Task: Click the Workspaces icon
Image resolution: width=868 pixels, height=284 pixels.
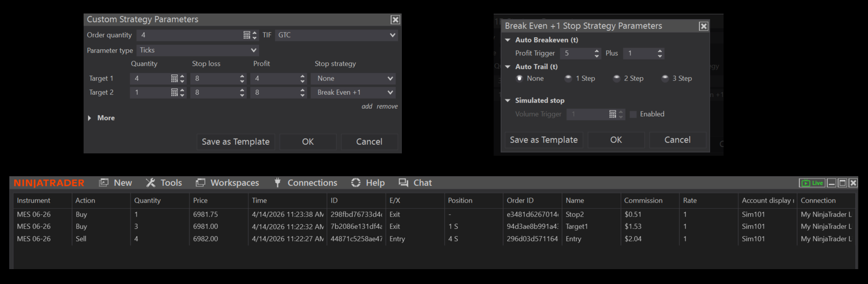Action: pos(200,183)
